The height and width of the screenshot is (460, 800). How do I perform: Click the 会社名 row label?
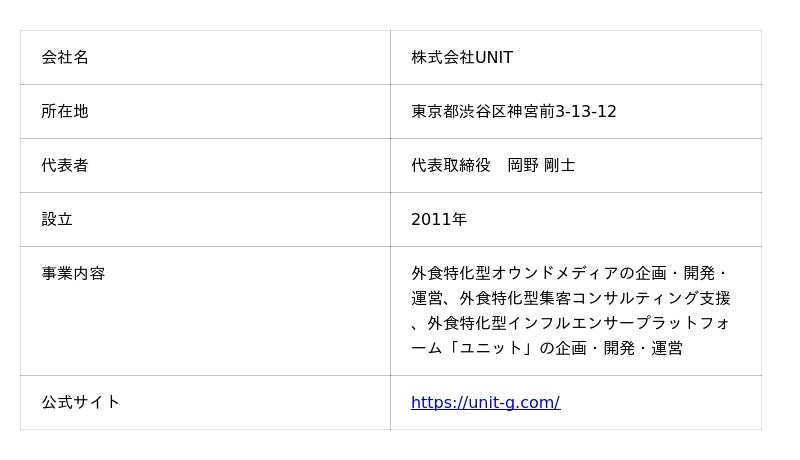click(65, 58)
